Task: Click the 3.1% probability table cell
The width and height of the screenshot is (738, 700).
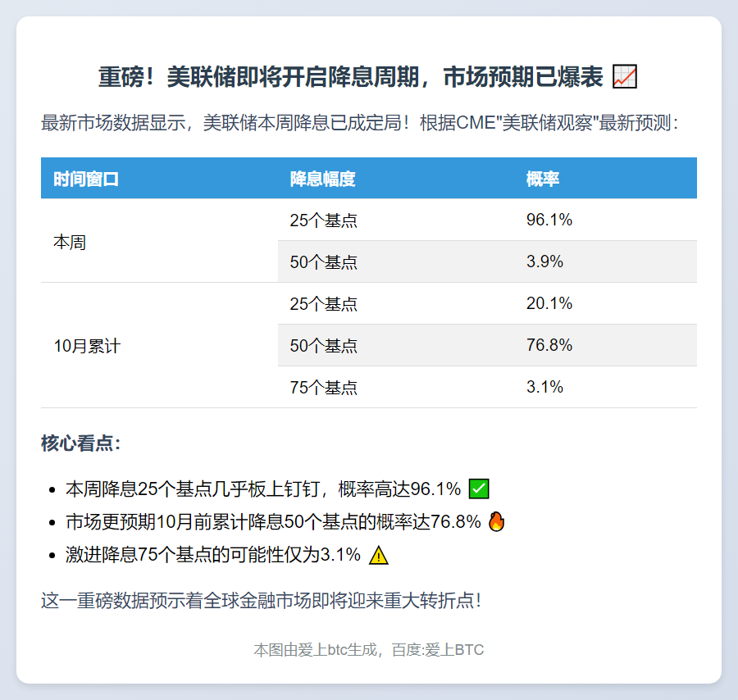Action: [x=544, y=388]
